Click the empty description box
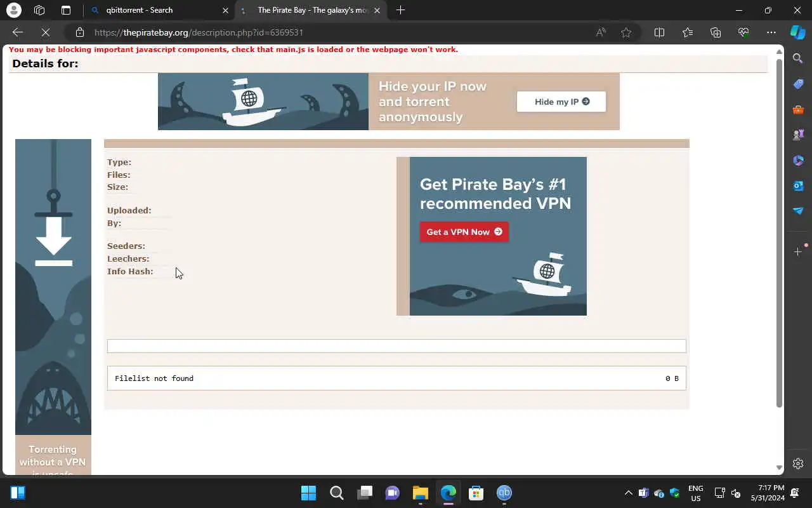Image resolution: width=812 pixels, height=508 pixels. click(396, 346)
